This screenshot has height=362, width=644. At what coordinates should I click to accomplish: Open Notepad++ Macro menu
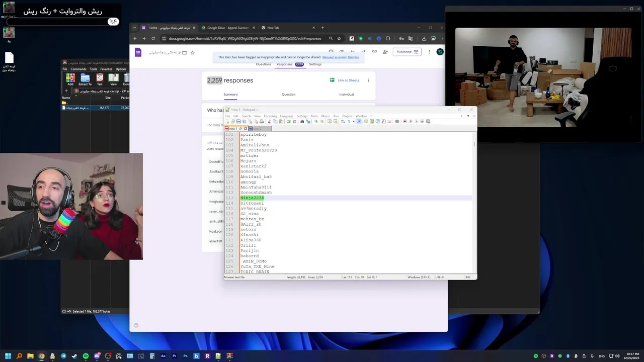click(326, 116)
